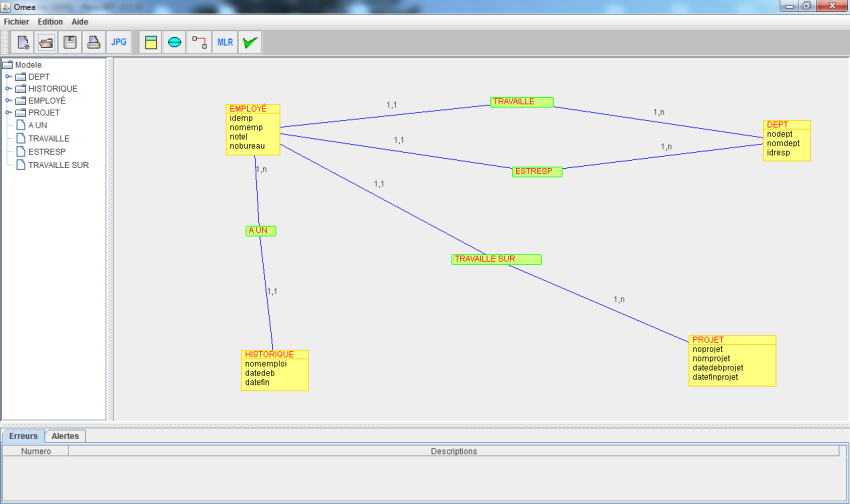Generate relational model with MLR button

[x=225, y=42]
